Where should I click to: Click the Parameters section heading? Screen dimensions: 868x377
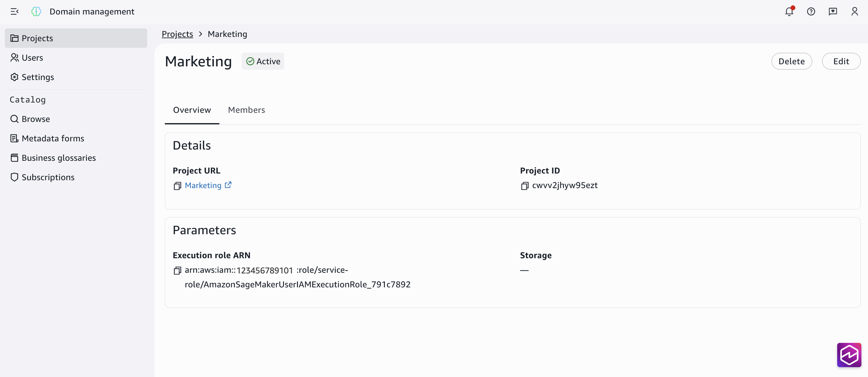(x=204, y=230)
